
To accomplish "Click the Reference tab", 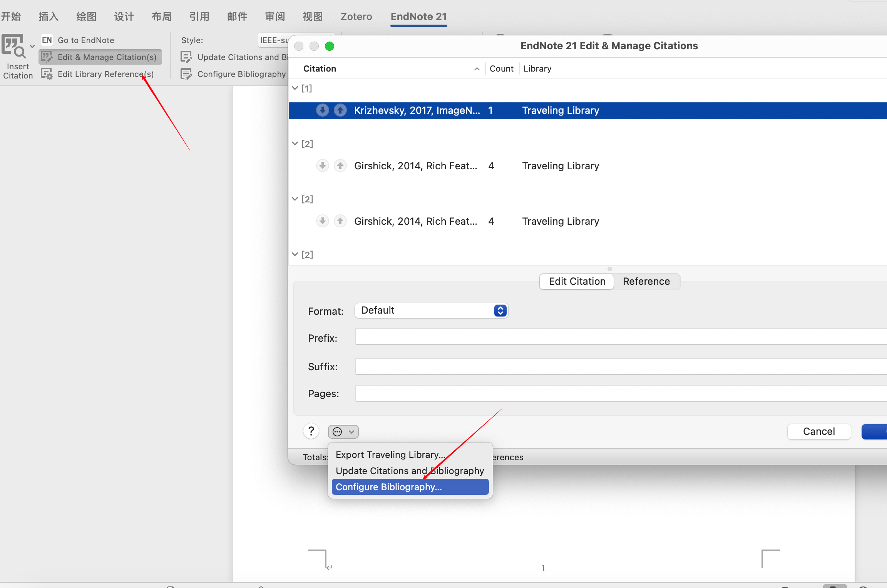I will point(646,281).
